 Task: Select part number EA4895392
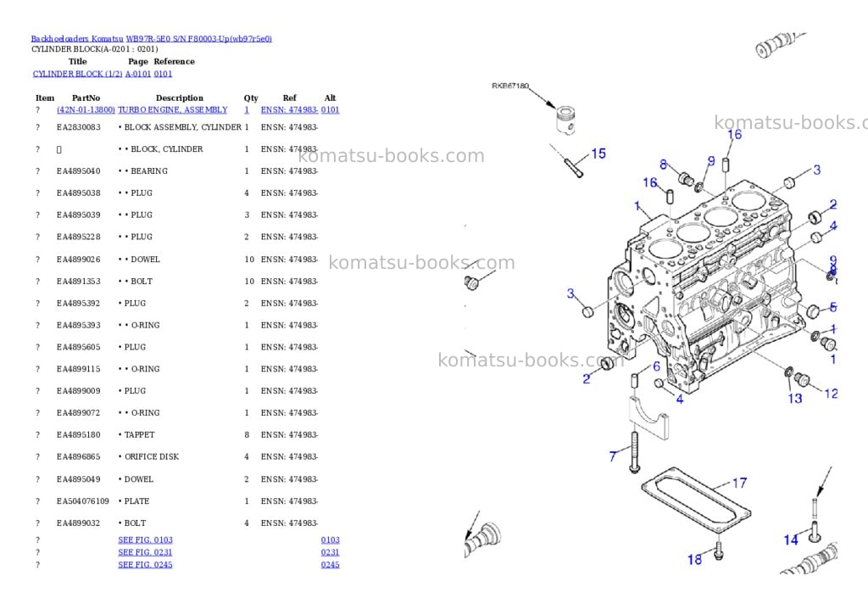coord(79,303)
